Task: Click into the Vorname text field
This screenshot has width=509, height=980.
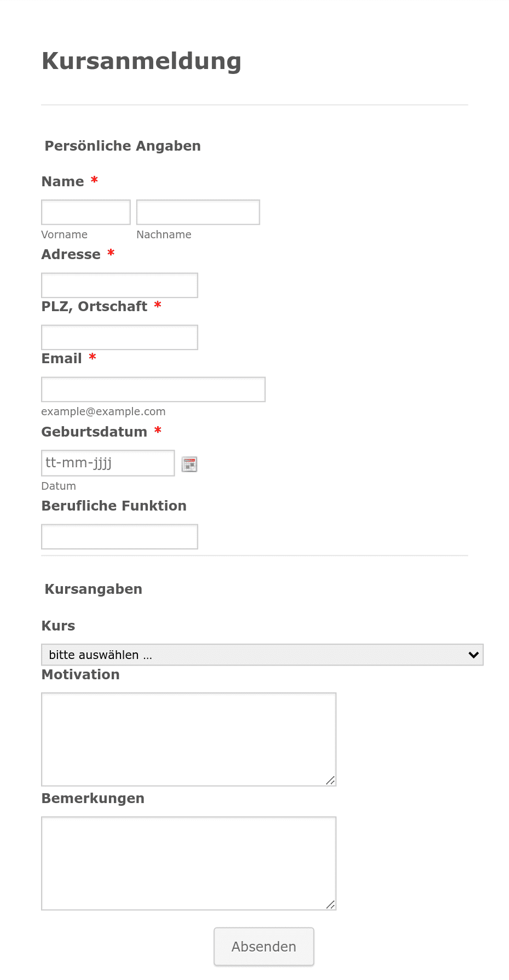Action: (x=86, y=212)
